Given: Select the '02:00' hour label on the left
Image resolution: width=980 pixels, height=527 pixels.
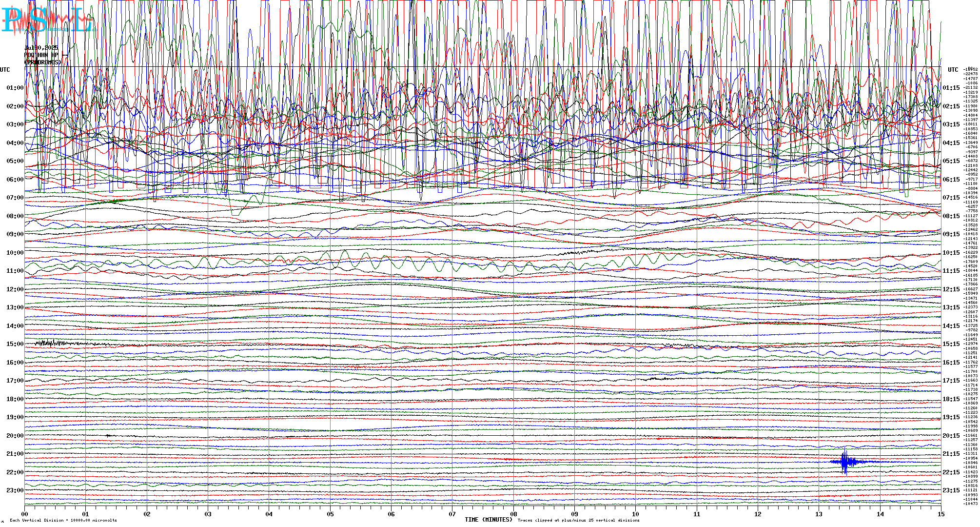Looking at the screenshot, I should coord(15,106).
